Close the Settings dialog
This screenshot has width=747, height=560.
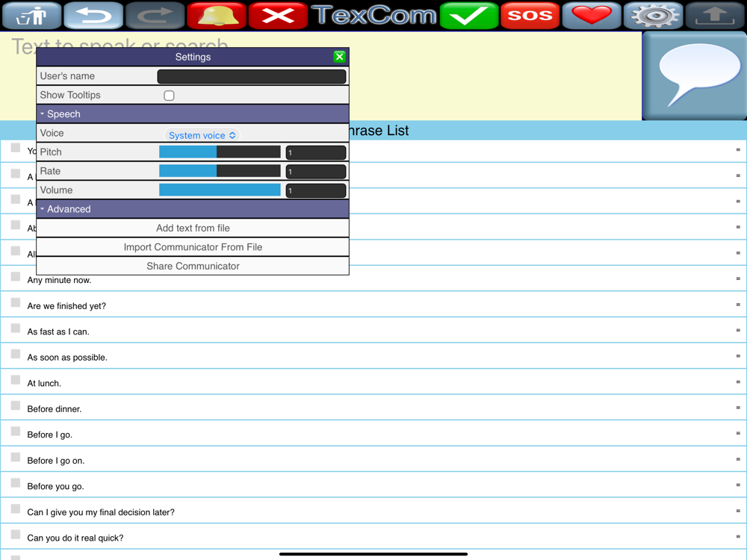340,57
